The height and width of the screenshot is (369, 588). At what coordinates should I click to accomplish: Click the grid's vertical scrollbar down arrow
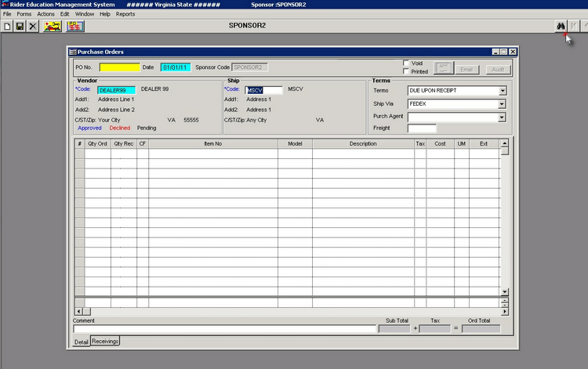(x=504, y=290)
